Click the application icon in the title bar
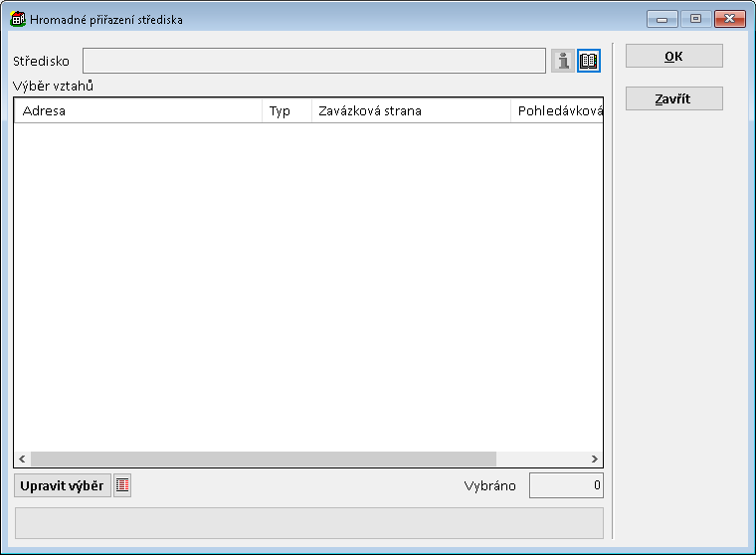This screenshot has width=756, height=555. pos(17,19)
